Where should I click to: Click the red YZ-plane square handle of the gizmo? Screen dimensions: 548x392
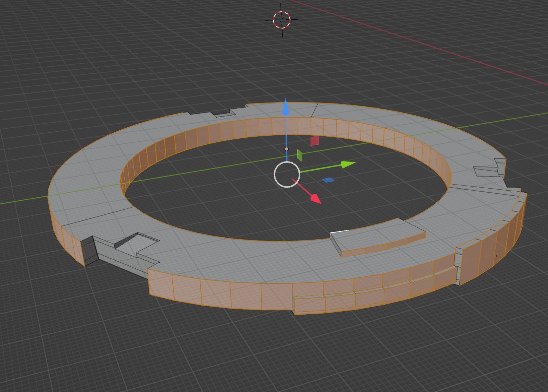[x=315, y=141]
